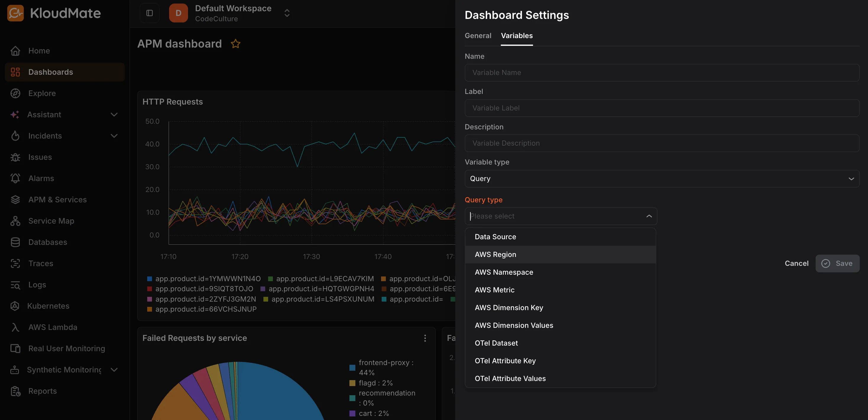The width and height of the screenshot is (868, 420).
Task: Select the Variables tab
Action: [517, 36]
